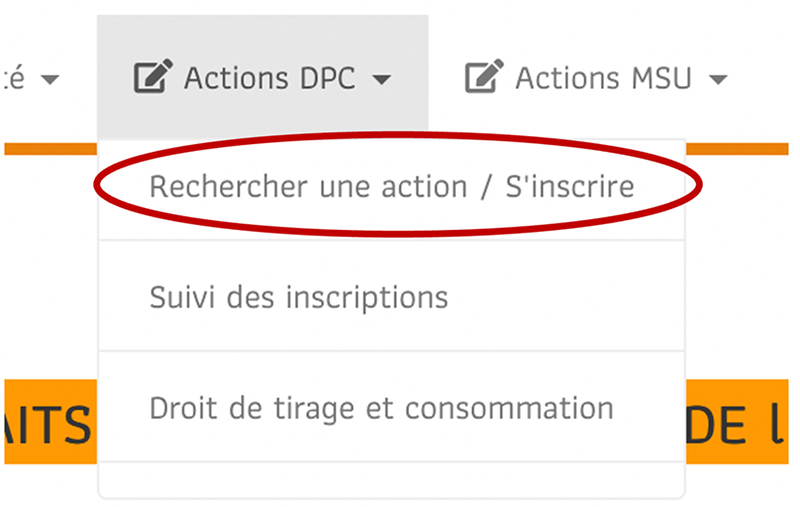This screenshot has height=507, width=800.
Task: Select the Actions DPC menu label
Action: click(x=269, y=78)
